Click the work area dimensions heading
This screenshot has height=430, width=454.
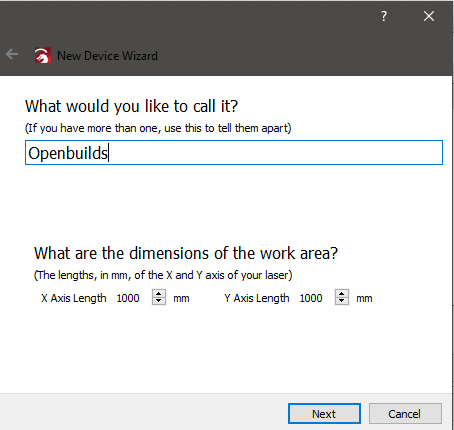pos(186,253)
